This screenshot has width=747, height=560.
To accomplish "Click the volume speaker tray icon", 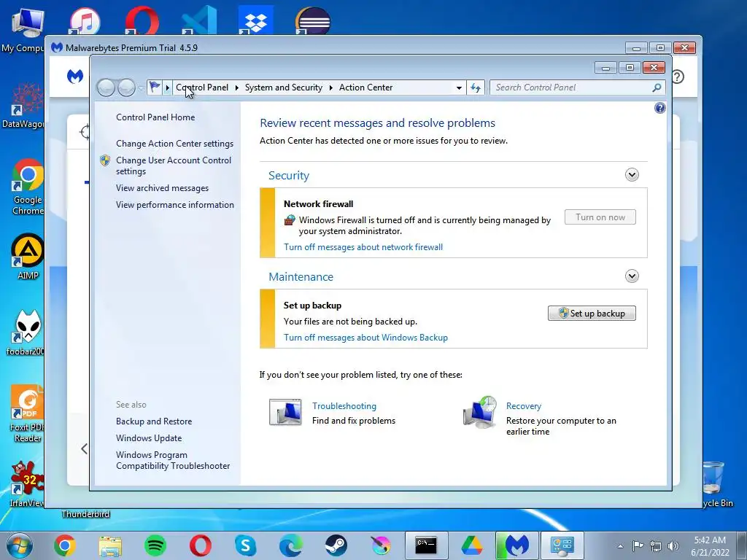I will [x=673, y=546].
